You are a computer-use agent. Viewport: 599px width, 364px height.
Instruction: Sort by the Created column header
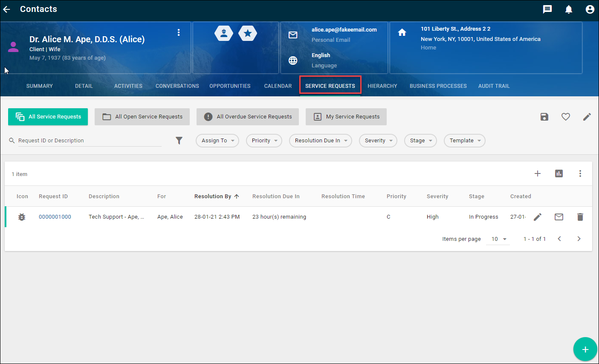point(521,196)
